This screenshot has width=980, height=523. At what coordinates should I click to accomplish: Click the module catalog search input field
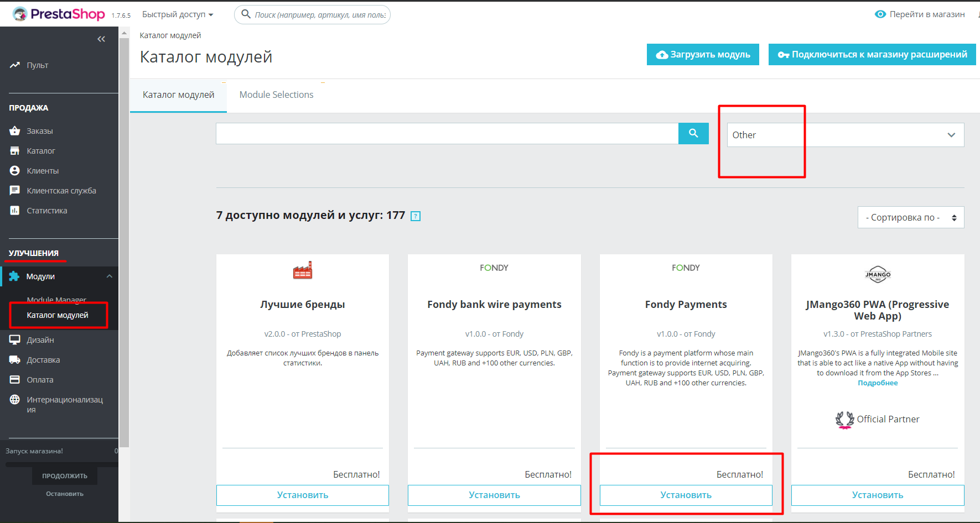pyautogui.click(x=447, y=133)
